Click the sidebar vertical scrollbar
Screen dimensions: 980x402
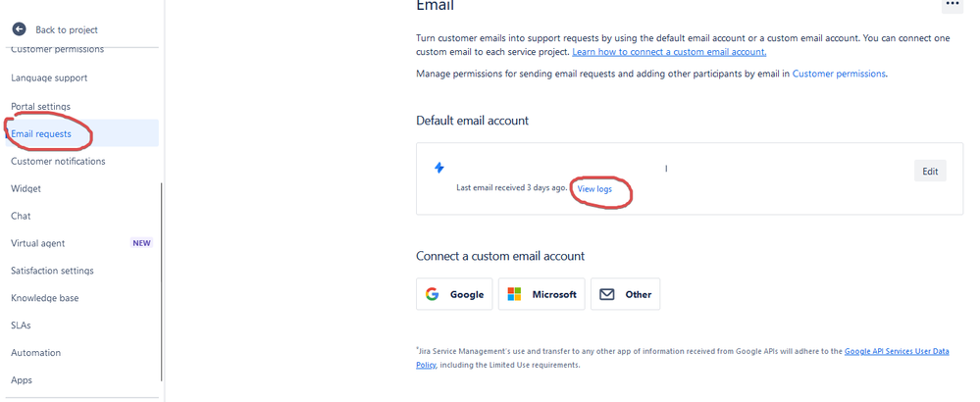162,280
